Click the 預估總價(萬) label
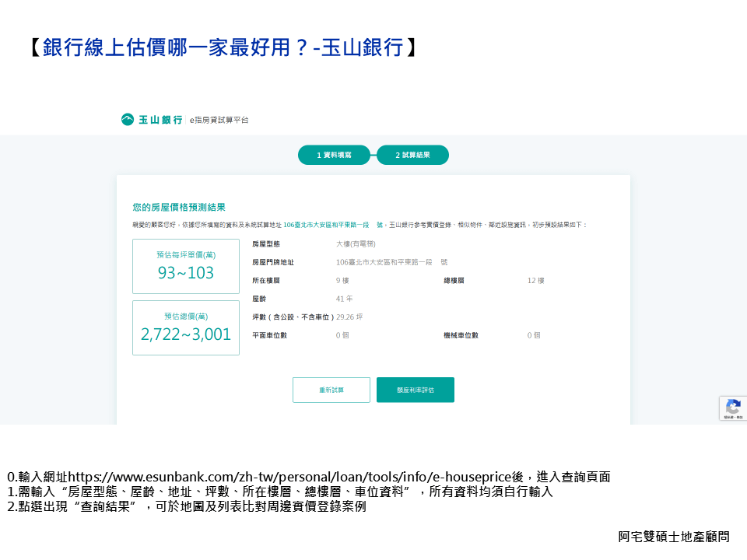This screenshot has height=560, width=747. pos(186,317)
